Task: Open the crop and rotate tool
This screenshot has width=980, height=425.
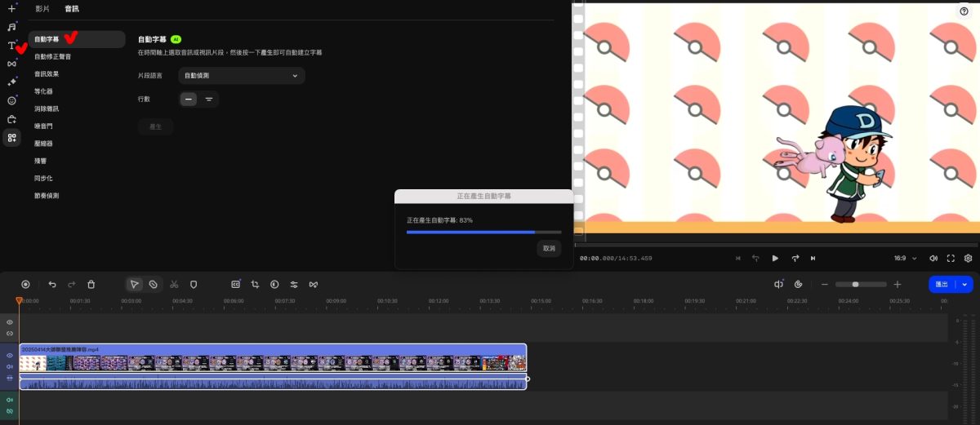Action: pyautogui.click(x=255, y=284)
